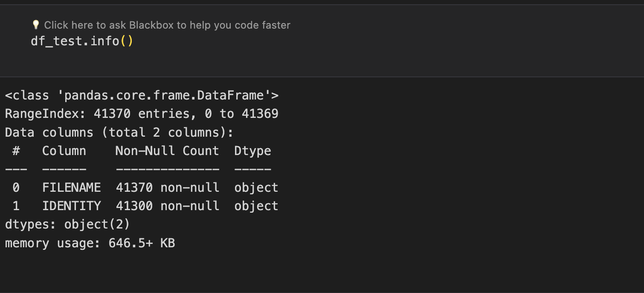Click the IDENTITY column name
The height and width of the screenshot is (293, 644).
(x=71, y=206)
